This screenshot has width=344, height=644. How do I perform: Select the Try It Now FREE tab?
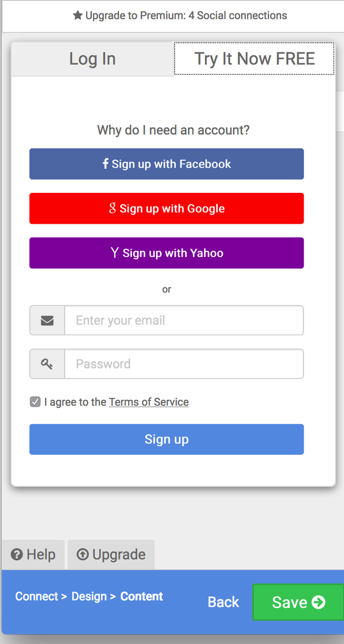(x=254, y=59)
